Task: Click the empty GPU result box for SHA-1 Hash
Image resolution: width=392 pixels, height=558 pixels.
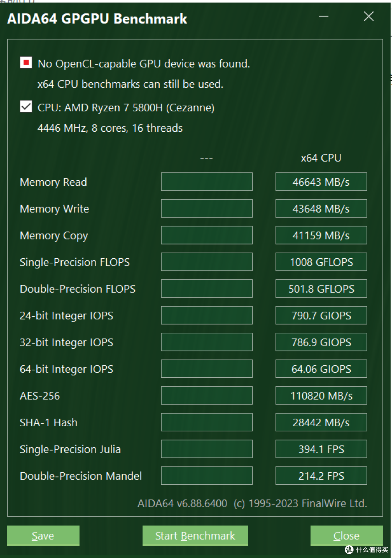Action: pos(207,422)
